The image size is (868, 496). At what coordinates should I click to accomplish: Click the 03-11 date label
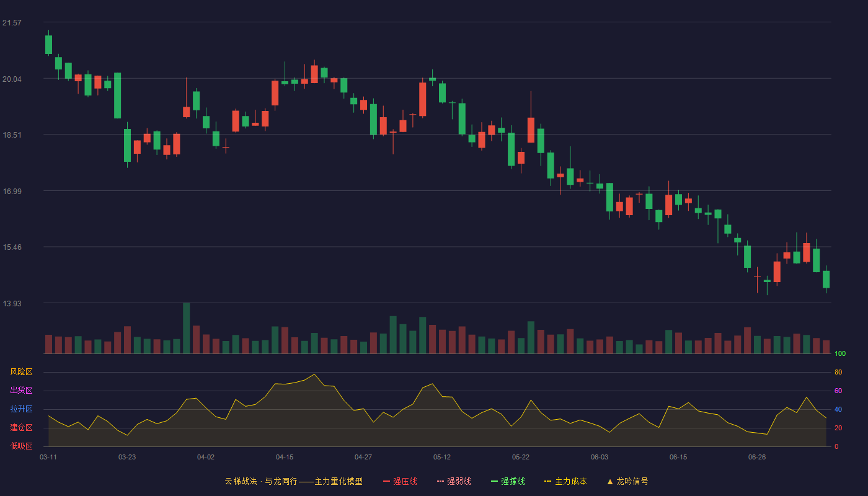tap(48, 457)
